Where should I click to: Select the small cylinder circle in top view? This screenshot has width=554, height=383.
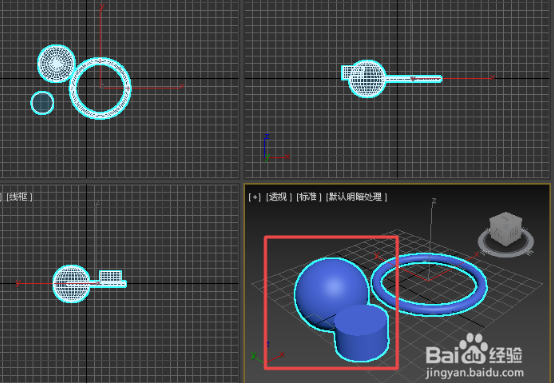(42, 103)
